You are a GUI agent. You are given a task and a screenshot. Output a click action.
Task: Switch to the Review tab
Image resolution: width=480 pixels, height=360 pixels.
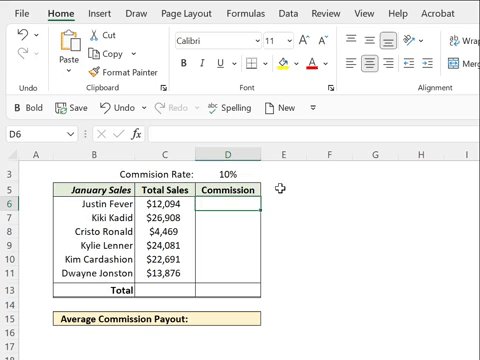click(x=326, y=14)
